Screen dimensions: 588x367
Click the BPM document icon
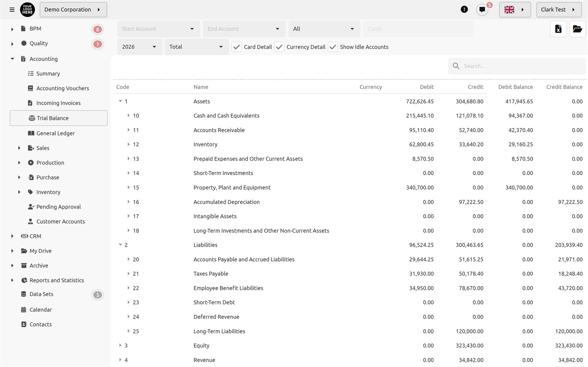click(23, 29)
